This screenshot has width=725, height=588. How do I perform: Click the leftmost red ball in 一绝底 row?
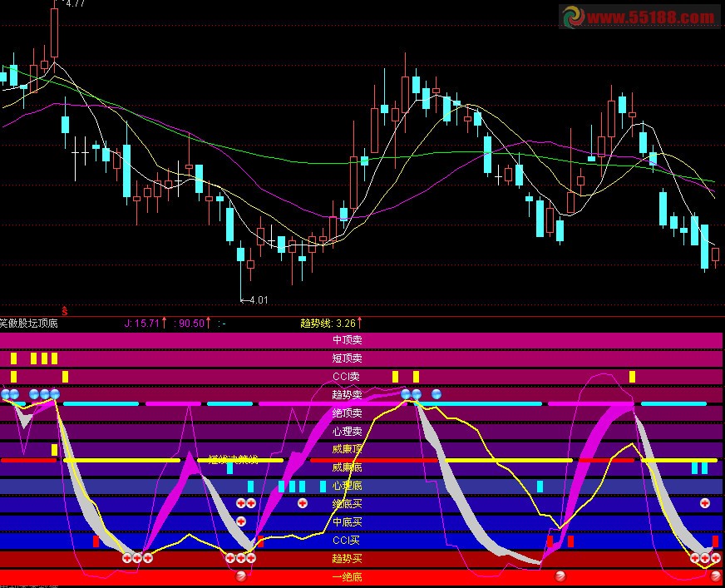(241, 576)
